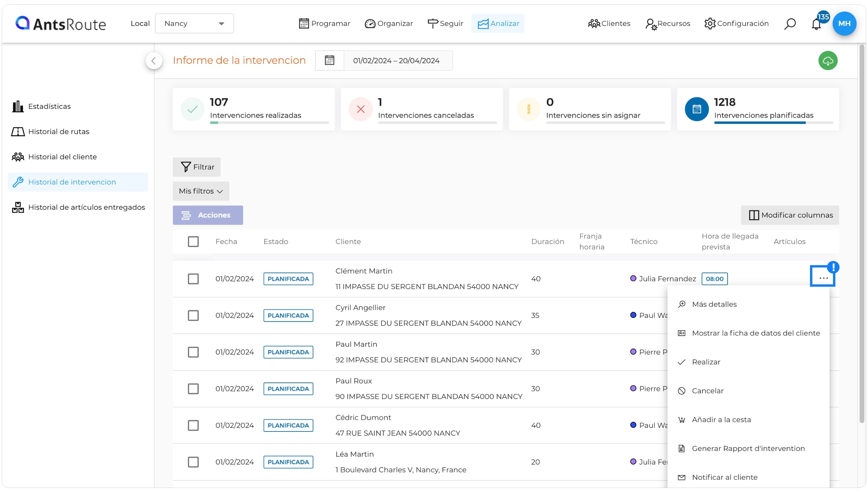Click the red cross icon of canceladas card

(x=361, y=109)
